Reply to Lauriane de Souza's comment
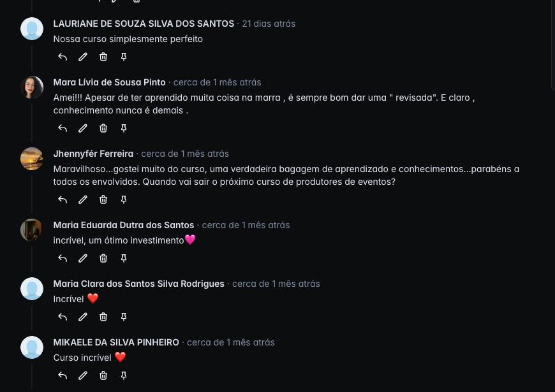 [x=63, y=57]
